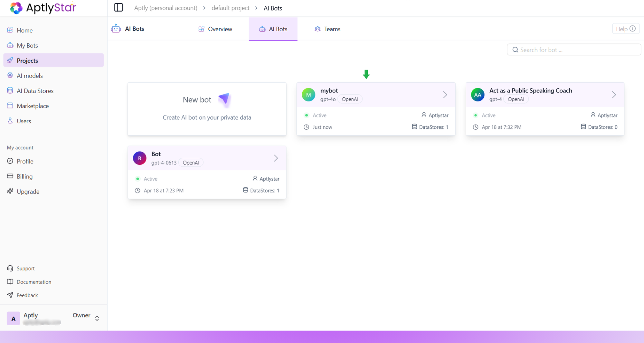Image resolution: width=644 pixels, height=343 pixels.
Task: Click the Profile check-circle icon
Action: pos(10,161)
